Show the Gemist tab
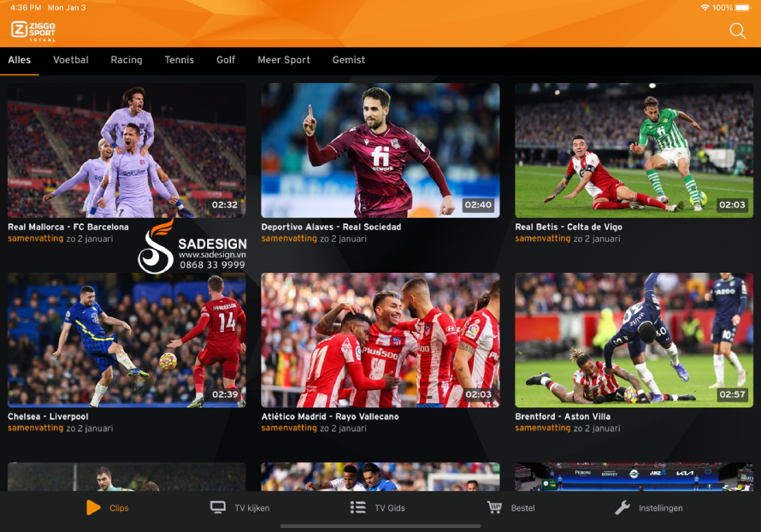 349,60
